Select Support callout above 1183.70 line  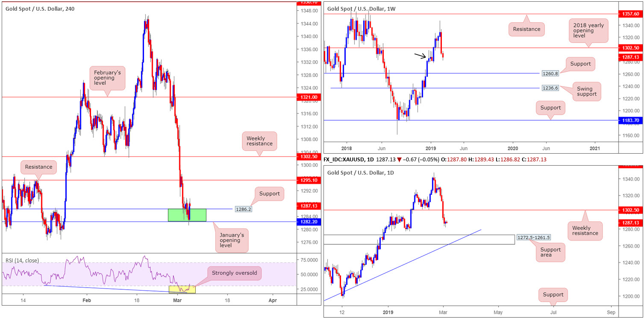point(550,108)
